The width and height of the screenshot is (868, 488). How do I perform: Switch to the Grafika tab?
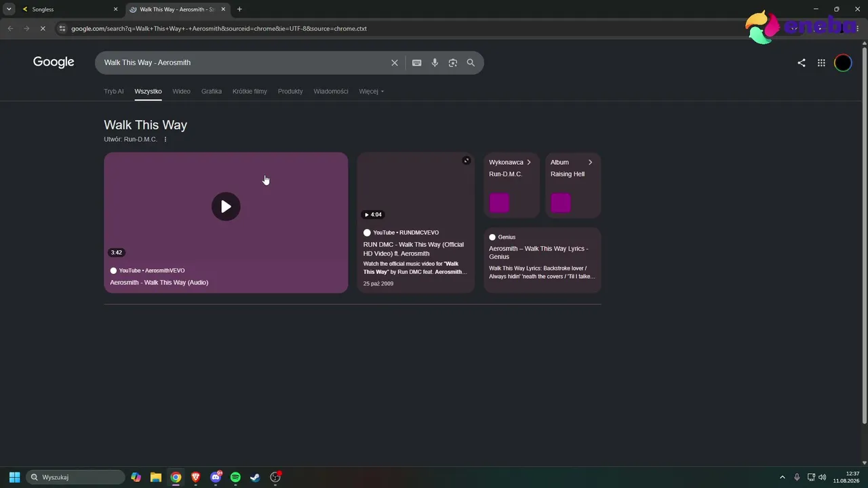tap(212, 91)
